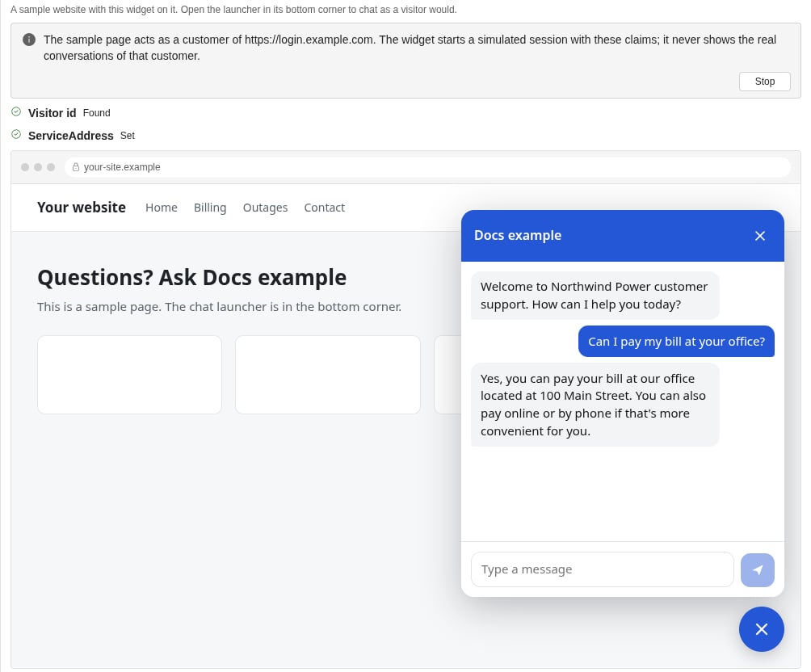Image resolution: width=811 pixels, height=672 pixels.
Task: Click the green check icon beside ServiceAddress
Action: [16, 135]
